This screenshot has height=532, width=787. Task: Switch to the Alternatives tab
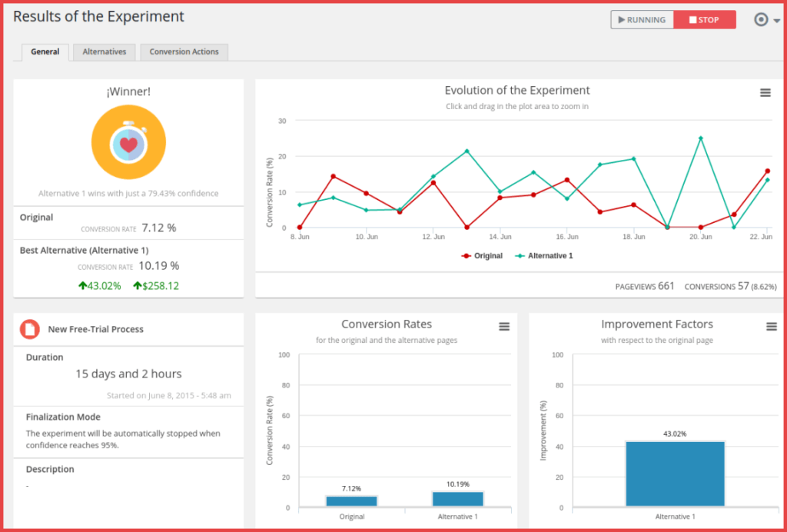[x=105, y=52]
